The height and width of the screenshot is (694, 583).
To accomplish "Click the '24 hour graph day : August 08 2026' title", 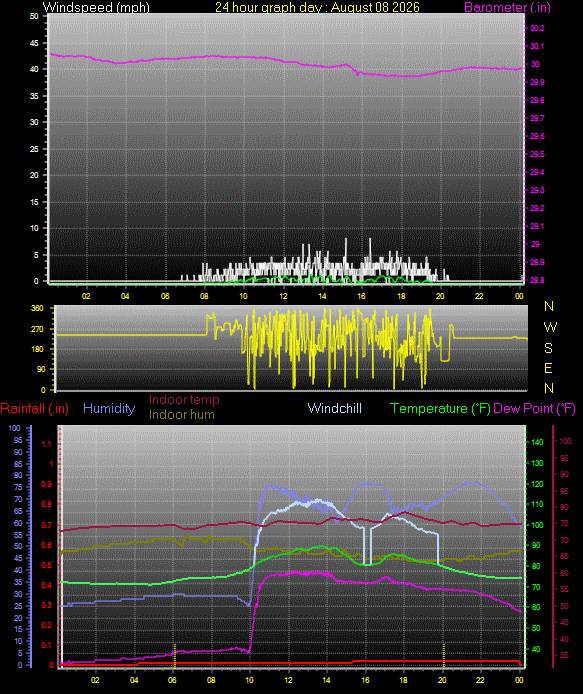I will 317,7.
